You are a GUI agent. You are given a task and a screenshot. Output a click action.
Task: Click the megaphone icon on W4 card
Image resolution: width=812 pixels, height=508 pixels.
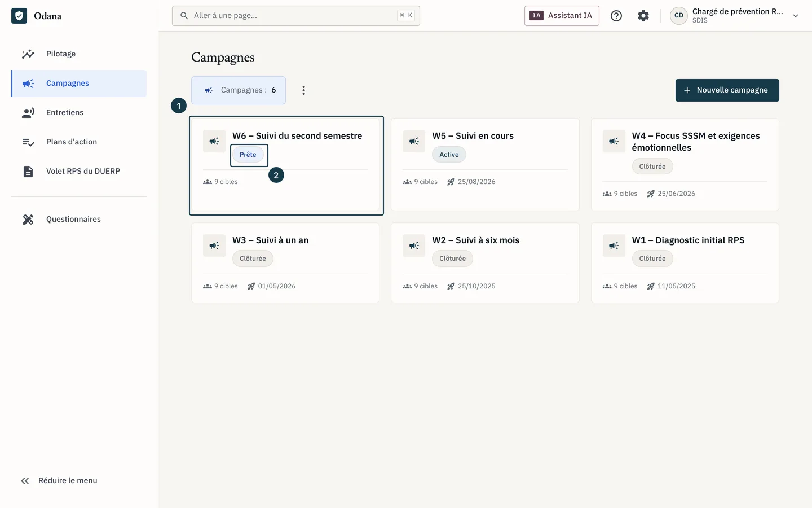tap(614, 141)
